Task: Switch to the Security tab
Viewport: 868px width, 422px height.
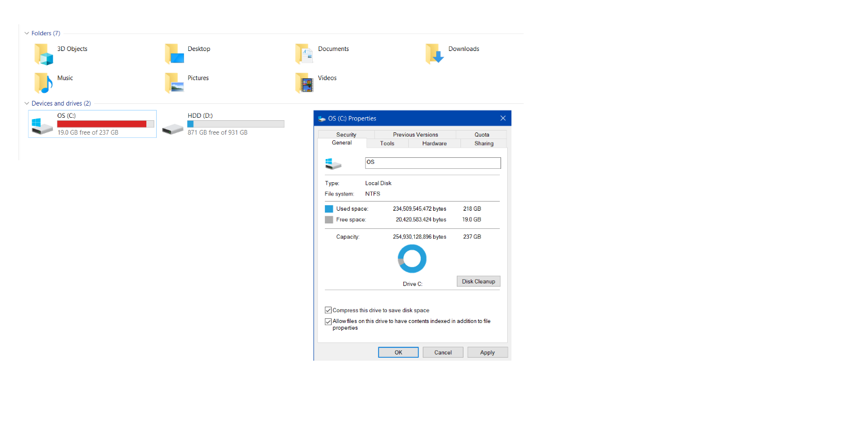Action: pyautogui.click(x=346, y=135)
